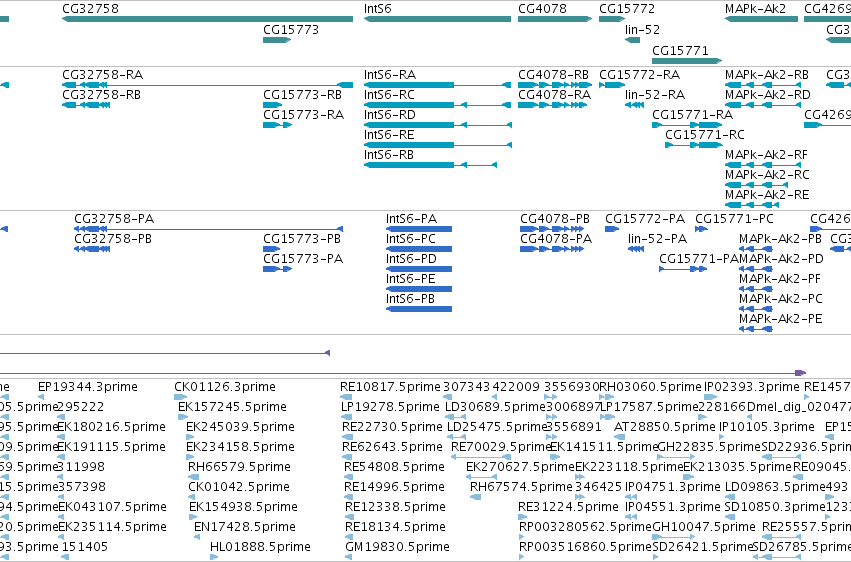
Task: Select the IntS6-PD protein label
Action: pyautogui.click(x=411, y=259)
